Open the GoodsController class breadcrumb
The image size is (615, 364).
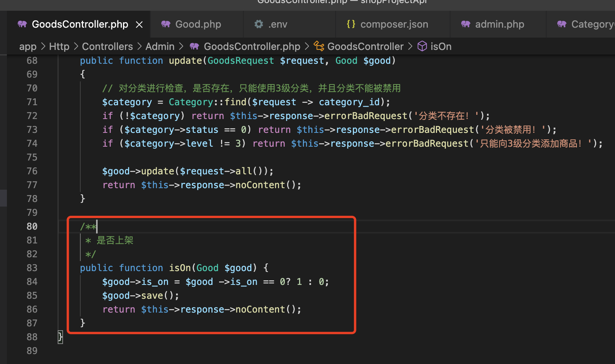tap(365, 46)
